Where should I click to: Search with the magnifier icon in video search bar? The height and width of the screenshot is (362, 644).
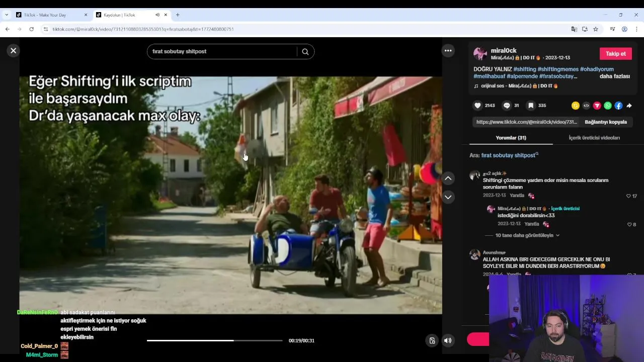[305, 51]
